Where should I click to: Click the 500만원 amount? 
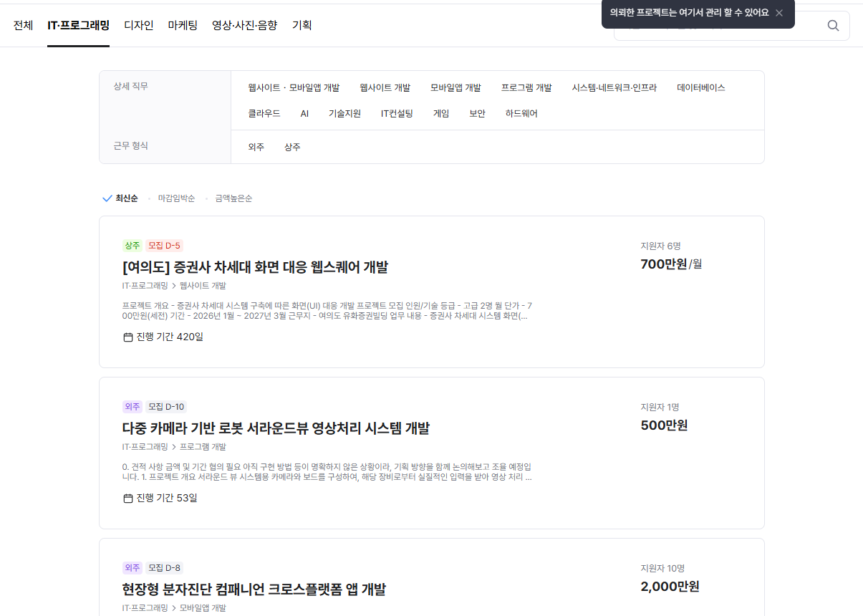point(664,425)
